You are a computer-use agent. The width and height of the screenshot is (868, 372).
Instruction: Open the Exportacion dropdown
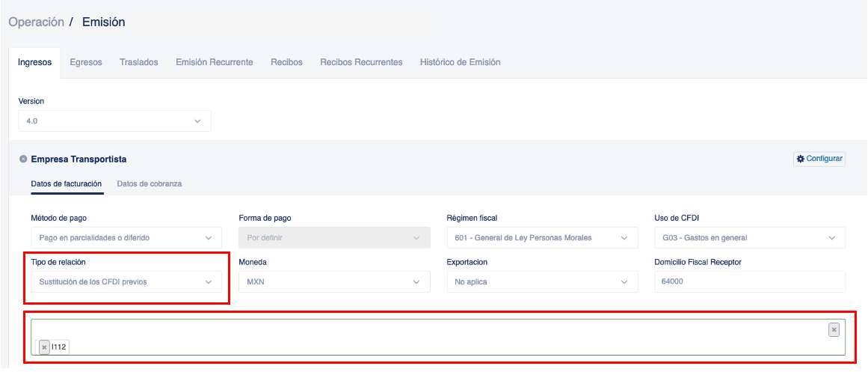[542, 281]
